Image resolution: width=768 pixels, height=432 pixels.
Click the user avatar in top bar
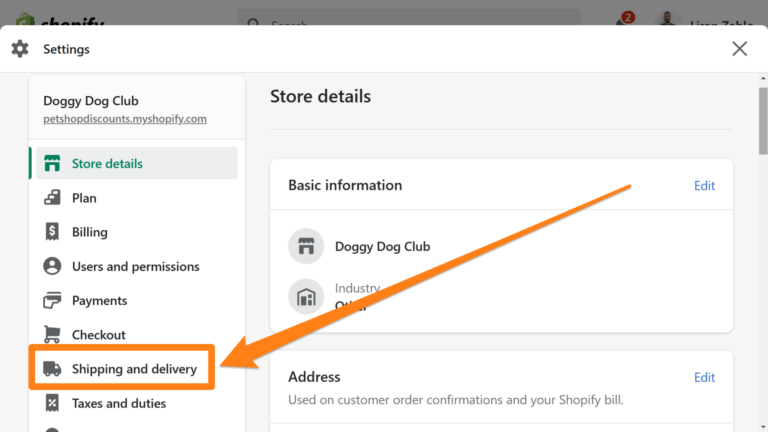pyautogui.click(x=667, y=20)
